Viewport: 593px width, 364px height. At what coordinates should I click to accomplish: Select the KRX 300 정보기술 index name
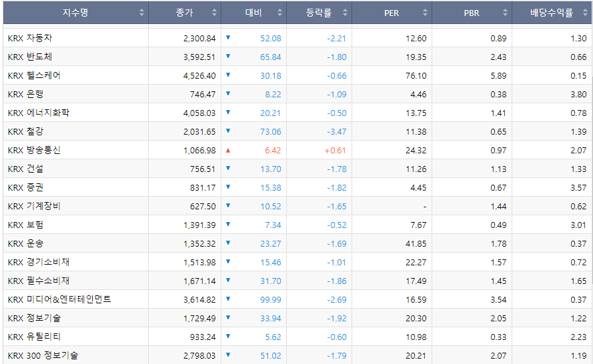tap(43, 355)
